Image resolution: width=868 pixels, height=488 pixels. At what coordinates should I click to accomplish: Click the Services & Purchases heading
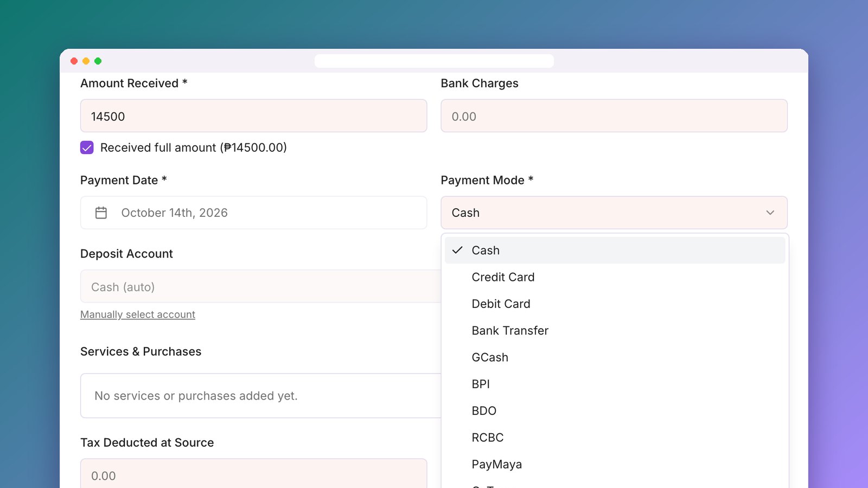point(141,351)
